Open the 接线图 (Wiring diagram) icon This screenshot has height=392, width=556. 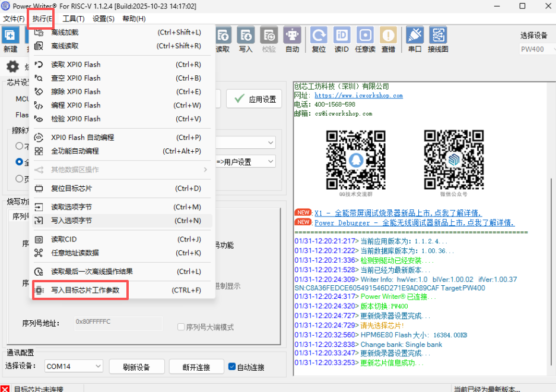(x=438, y=36)
